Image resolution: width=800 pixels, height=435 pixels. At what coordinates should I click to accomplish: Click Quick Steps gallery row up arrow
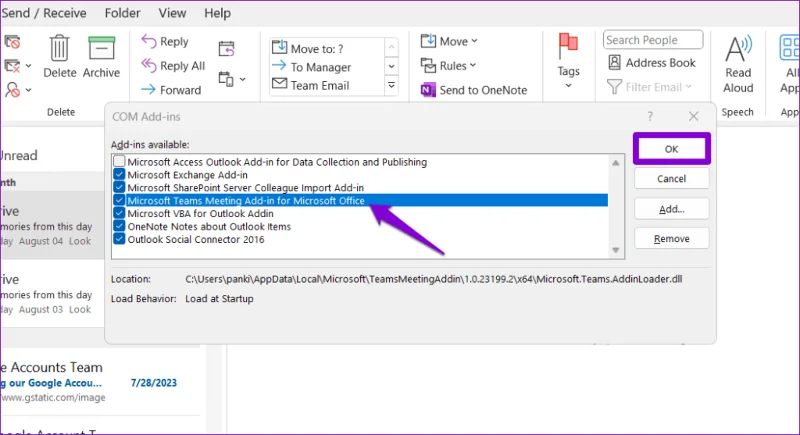(x=391, y=47)
